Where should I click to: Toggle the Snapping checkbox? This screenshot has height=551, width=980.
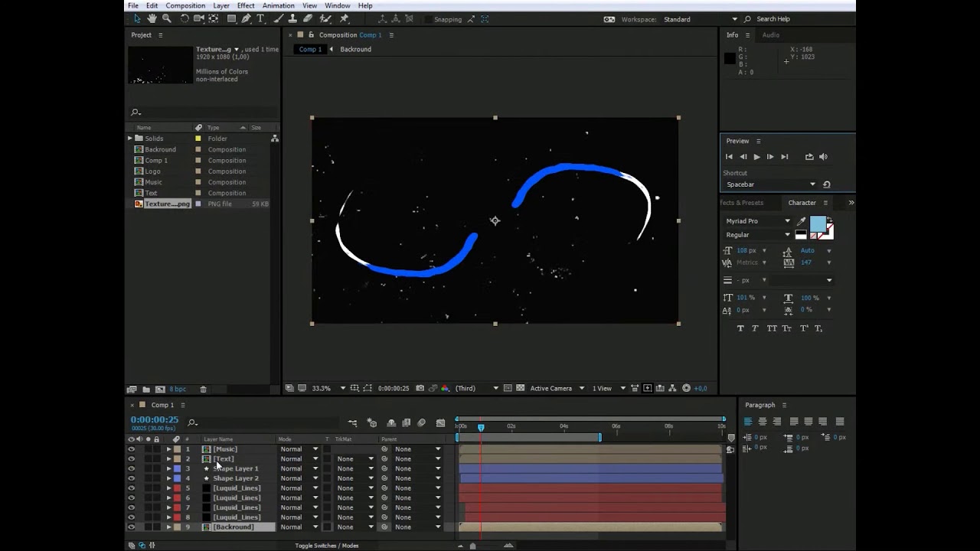(429, 19)
